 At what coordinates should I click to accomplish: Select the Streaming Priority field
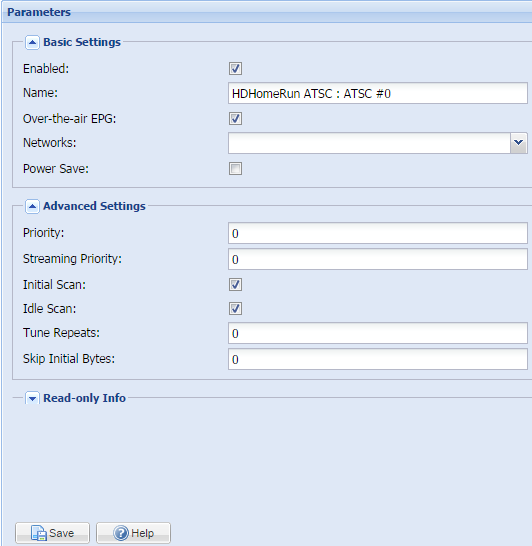(378, 259)
